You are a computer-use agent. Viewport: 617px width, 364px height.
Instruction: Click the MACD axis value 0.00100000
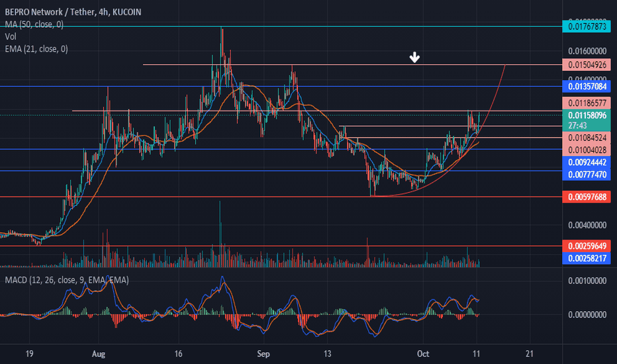point(587,281)
